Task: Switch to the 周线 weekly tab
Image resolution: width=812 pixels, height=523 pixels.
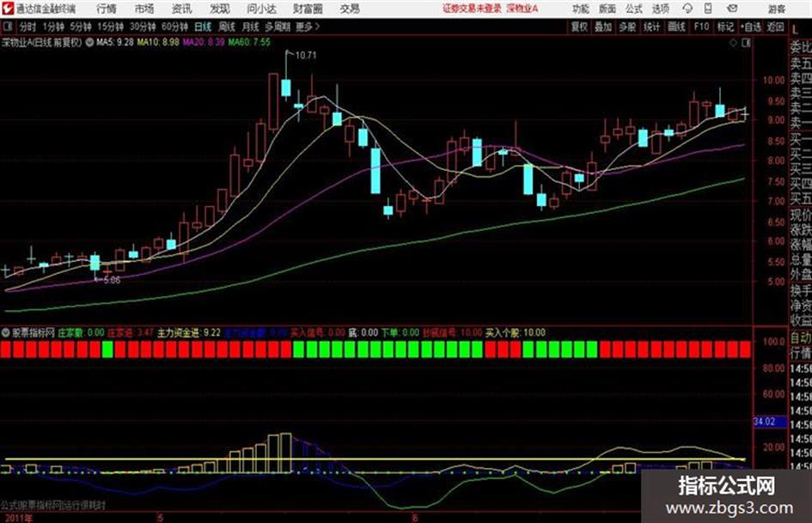Action: (227, 27)
